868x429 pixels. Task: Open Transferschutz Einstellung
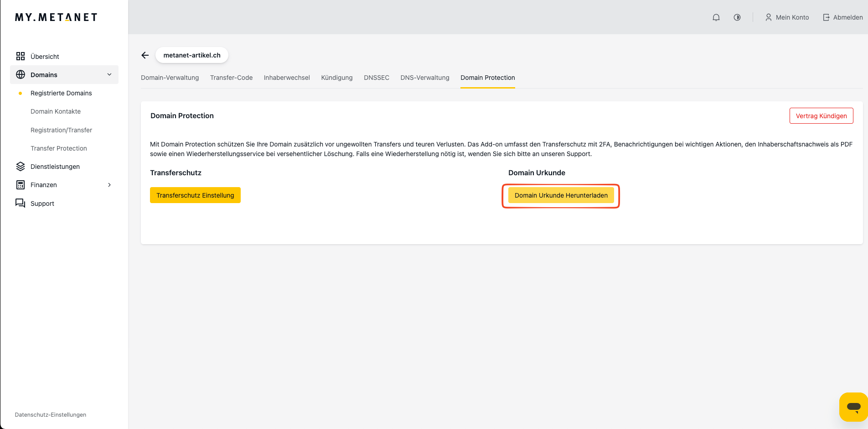click(195, 195)
